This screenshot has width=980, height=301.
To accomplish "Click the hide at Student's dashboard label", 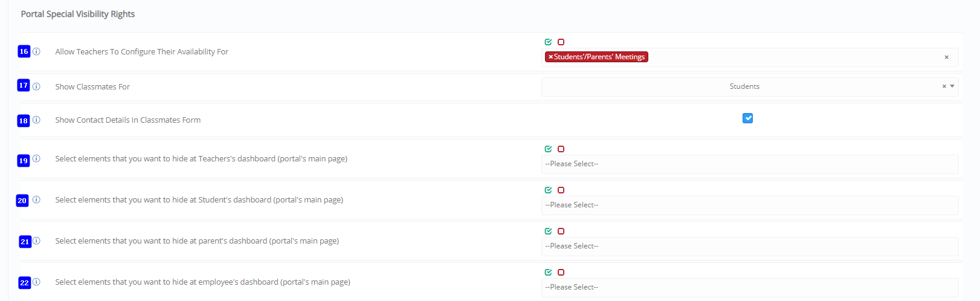I will coord(199,199).
